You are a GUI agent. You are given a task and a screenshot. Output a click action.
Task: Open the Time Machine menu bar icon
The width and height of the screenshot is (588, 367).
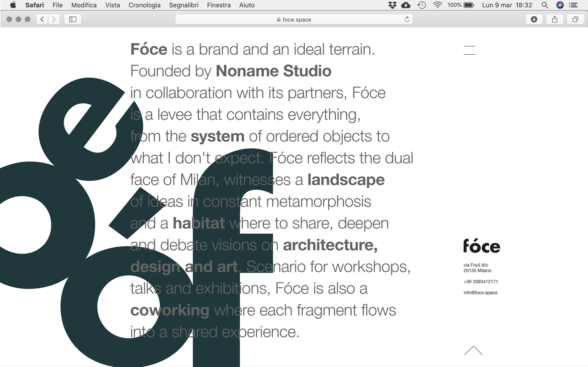point(422,5)
